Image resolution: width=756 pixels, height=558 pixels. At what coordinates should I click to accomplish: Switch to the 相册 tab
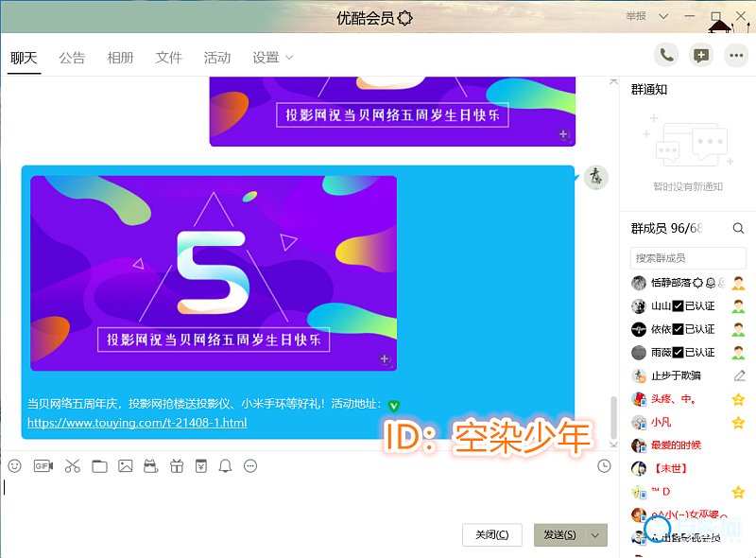click(x=120, y=58)
